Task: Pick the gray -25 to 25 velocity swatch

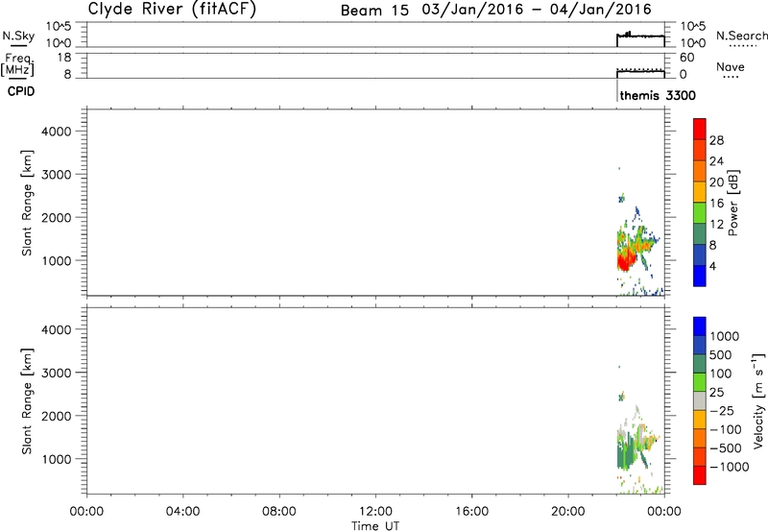Action: click(x=700, y=400)
